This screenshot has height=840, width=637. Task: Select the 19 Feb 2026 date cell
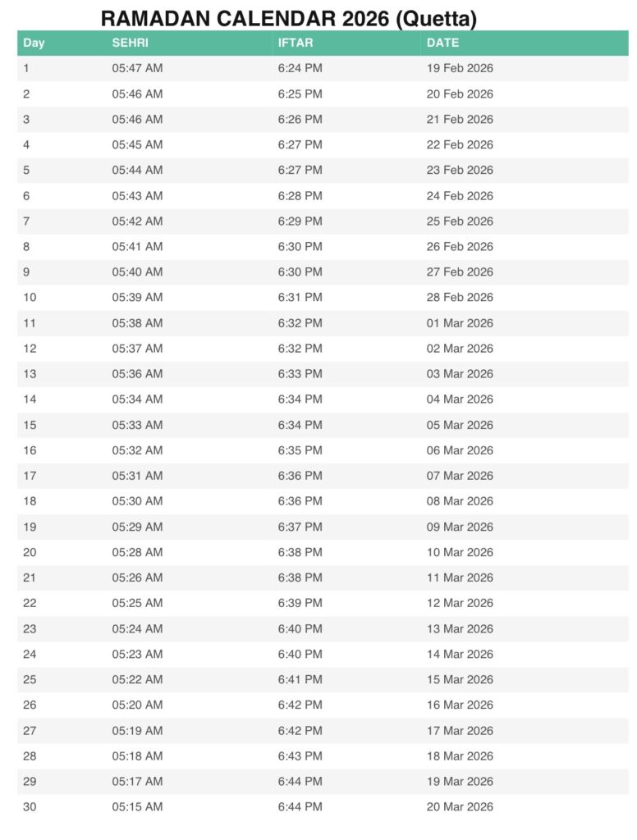460,68
